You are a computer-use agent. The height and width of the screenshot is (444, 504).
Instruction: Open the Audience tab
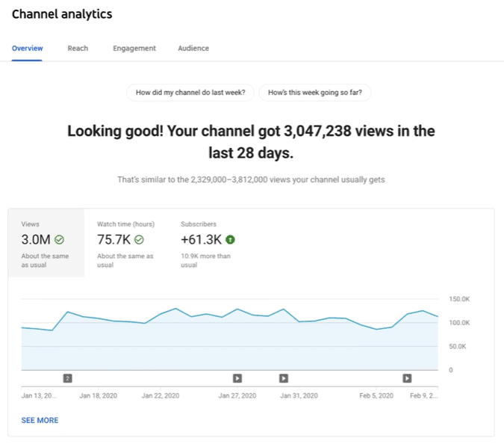coord(193,49)
